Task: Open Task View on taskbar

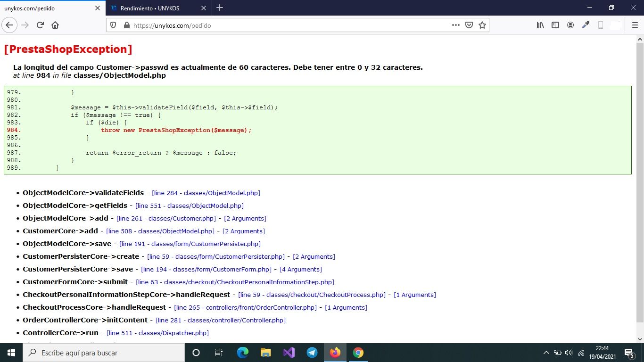Action: pos(218,353)
